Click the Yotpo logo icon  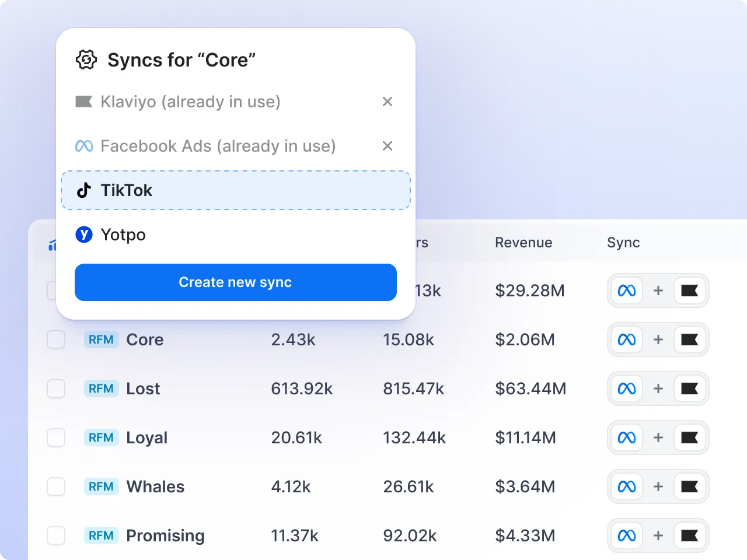[x=84, y=235]
